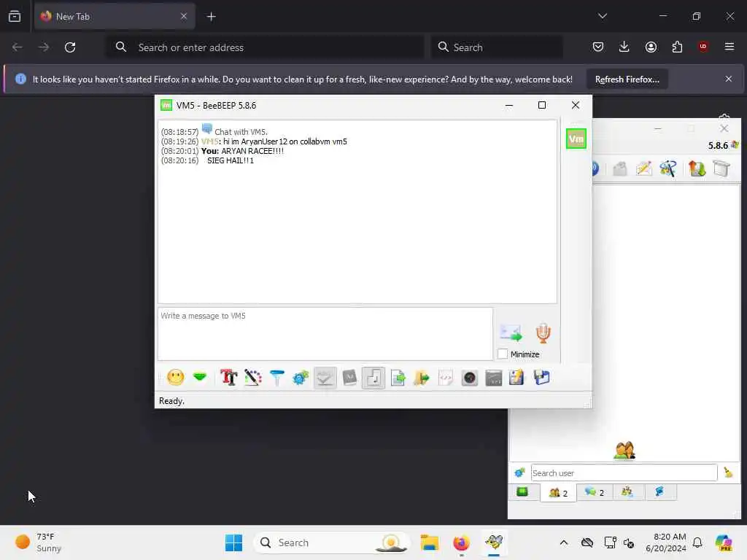
Task: Click the send folder icon with green arrow
Action: (x=422, y=378)
